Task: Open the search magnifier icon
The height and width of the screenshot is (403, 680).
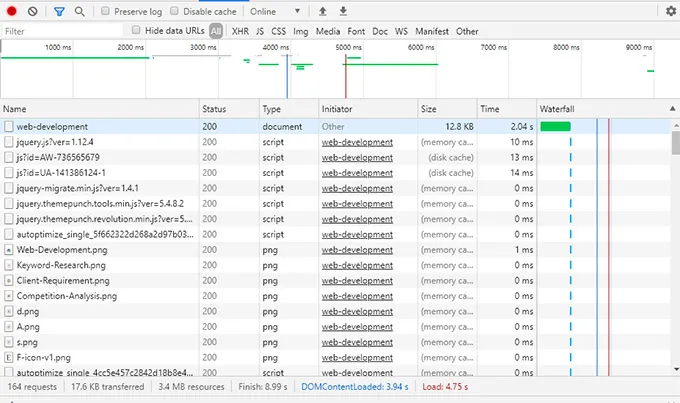Action: click(x=79, y=11)
